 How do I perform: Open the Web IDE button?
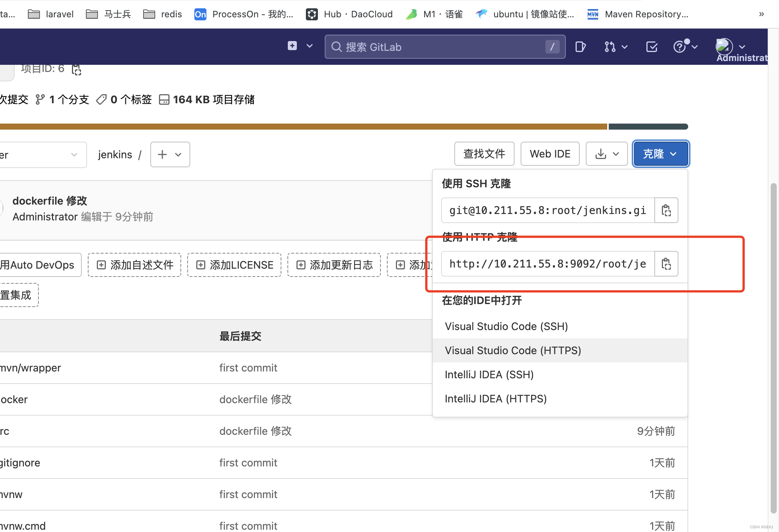tap(550, 154)
